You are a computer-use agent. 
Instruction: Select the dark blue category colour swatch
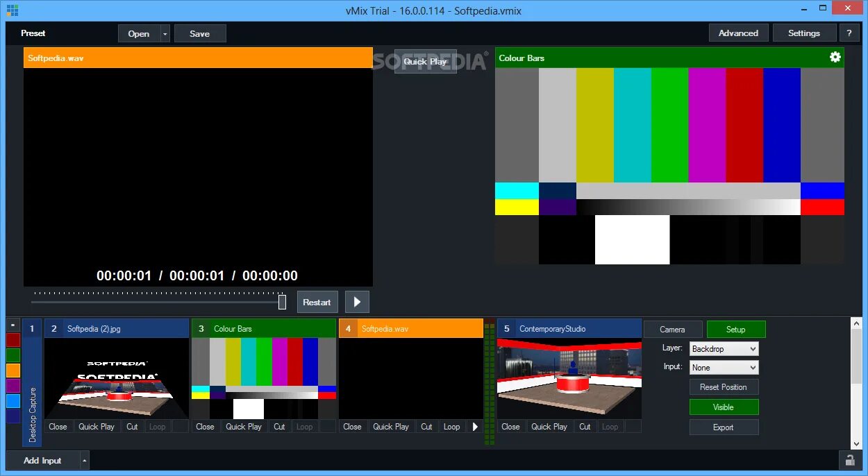pos(13,416)
